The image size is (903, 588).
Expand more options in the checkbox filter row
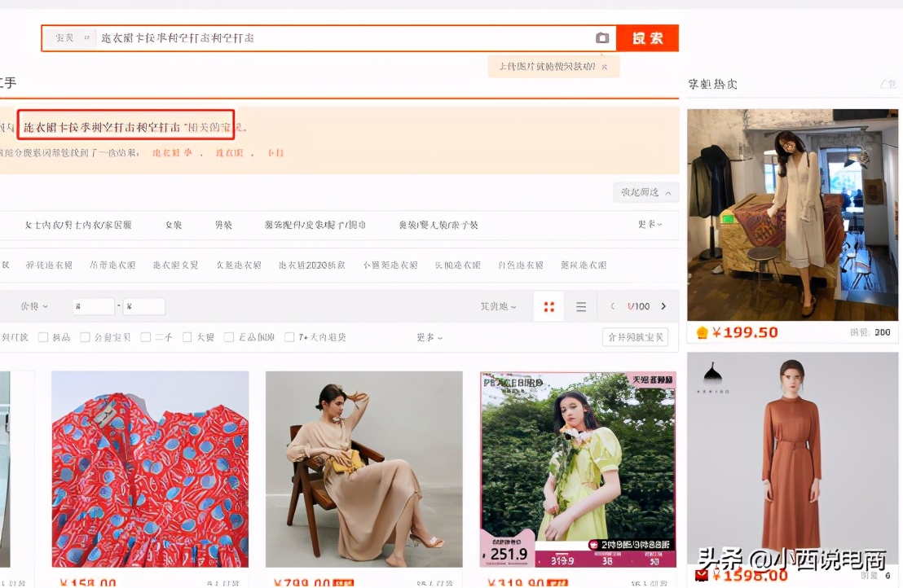click(429, 337)
